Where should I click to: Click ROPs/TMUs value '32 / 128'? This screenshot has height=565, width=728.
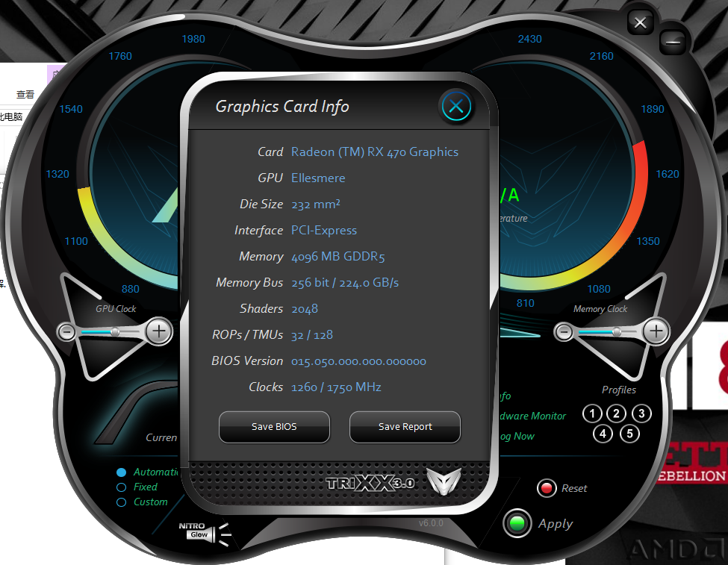tap(312, 334)
